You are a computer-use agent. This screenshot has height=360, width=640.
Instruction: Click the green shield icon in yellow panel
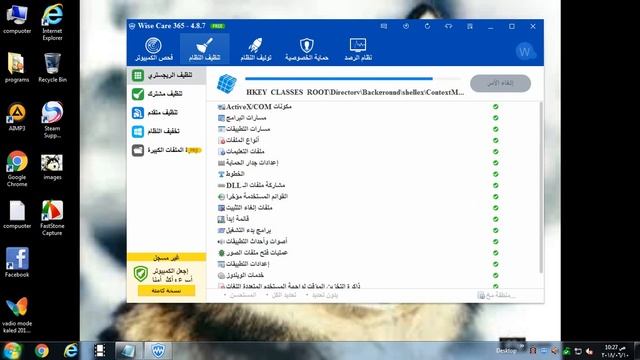[x=141, y=274]
